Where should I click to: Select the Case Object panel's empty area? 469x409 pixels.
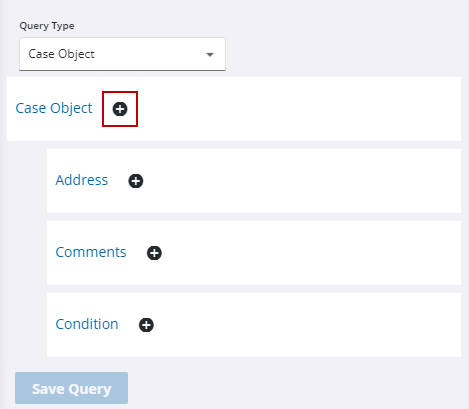tap(297, 109)
